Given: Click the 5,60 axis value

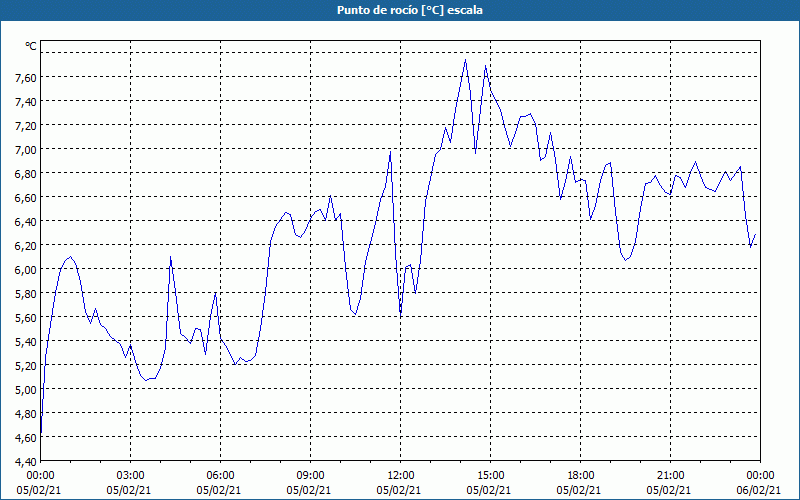Looking at the screenshot, I should (x=27, y=317).
